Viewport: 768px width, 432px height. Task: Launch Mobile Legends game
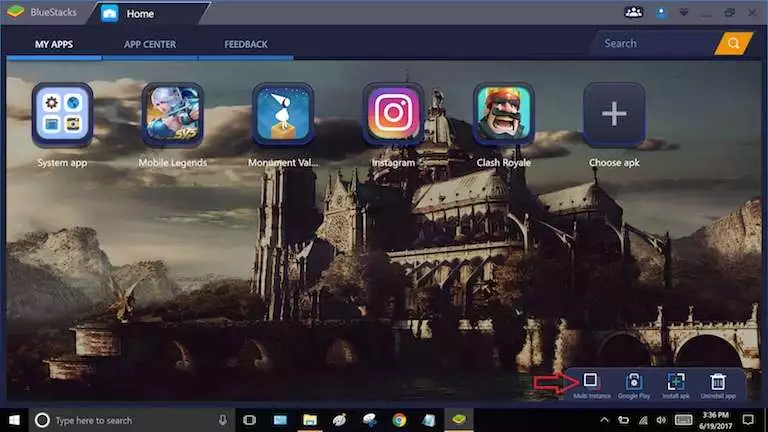coord(172,115)
